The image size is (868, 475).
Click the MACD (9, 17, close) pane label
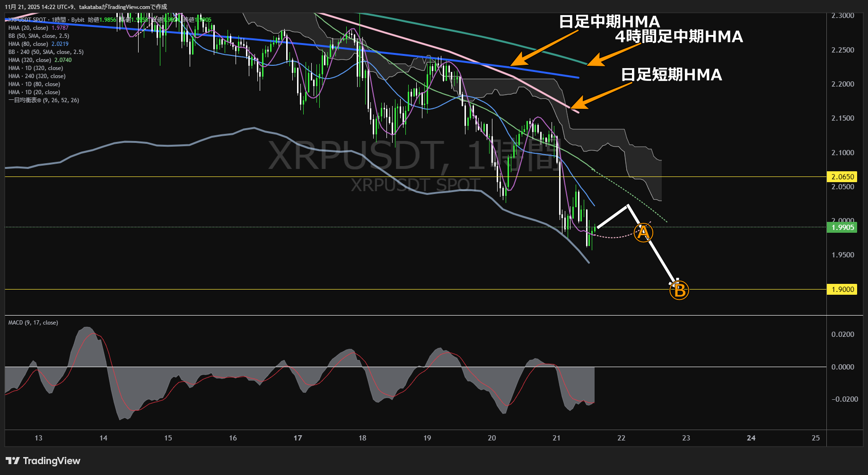point(33,323)
